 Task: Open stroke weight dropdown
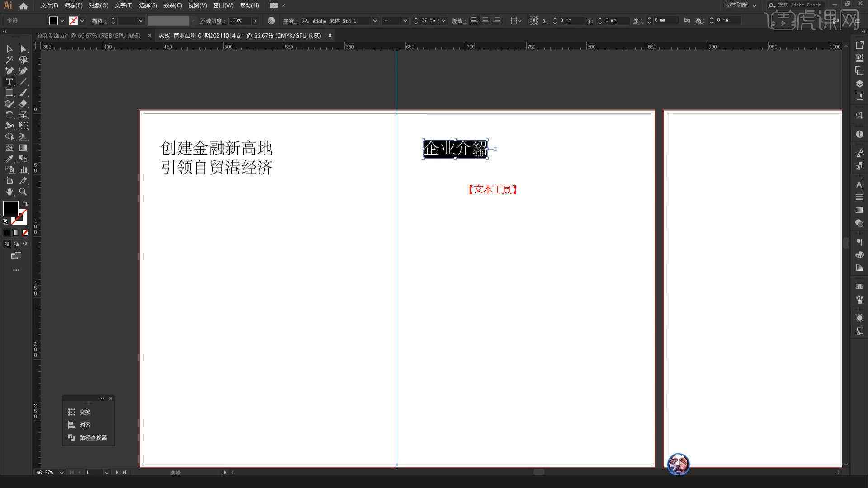(141, 21)
